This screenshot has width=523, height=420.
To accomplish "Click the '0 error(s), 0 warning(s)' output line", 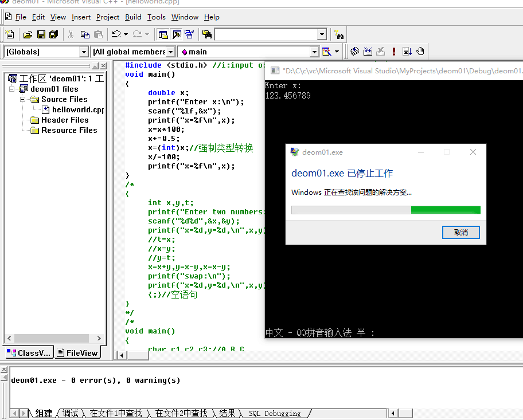I will coord(96,380).
